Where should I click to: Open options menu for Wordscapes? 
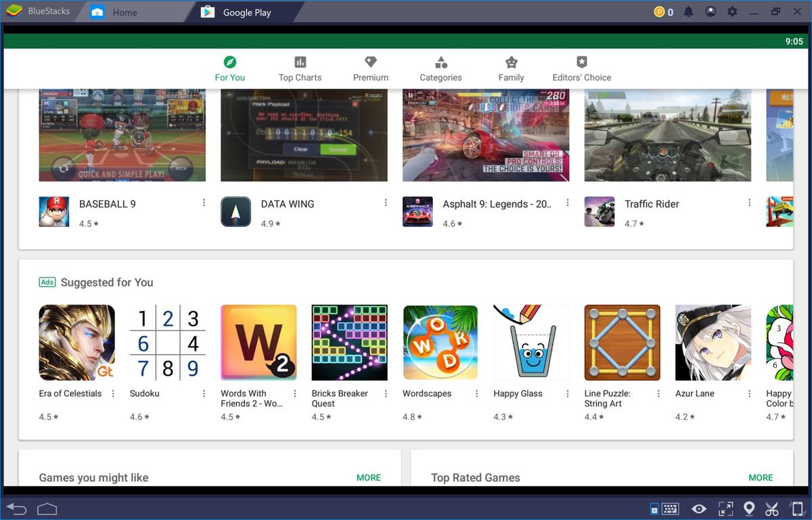(x=476, y=393)
